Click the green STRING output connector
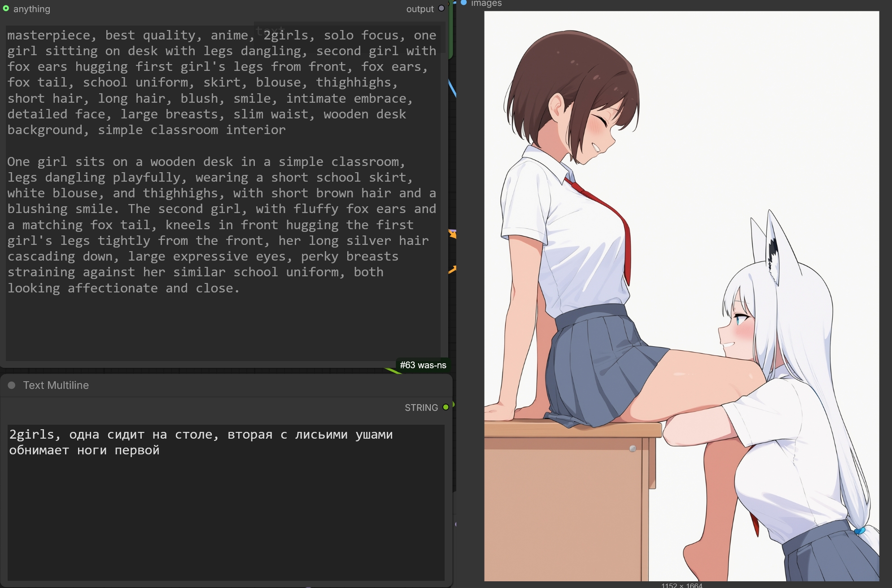Screen dimensions: 892x588 coord(446,407)
